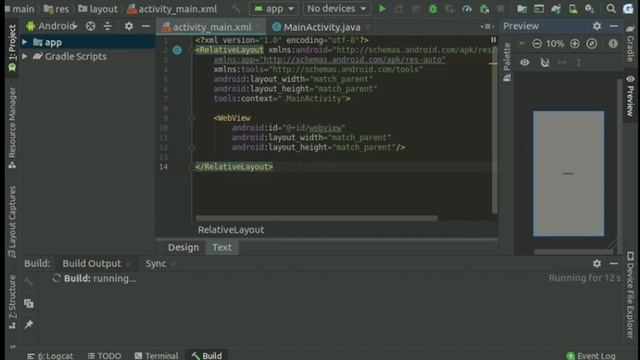Click the pin tab icon in Build panel
This screenshot has height=360, width=640.
pos(29,324)
